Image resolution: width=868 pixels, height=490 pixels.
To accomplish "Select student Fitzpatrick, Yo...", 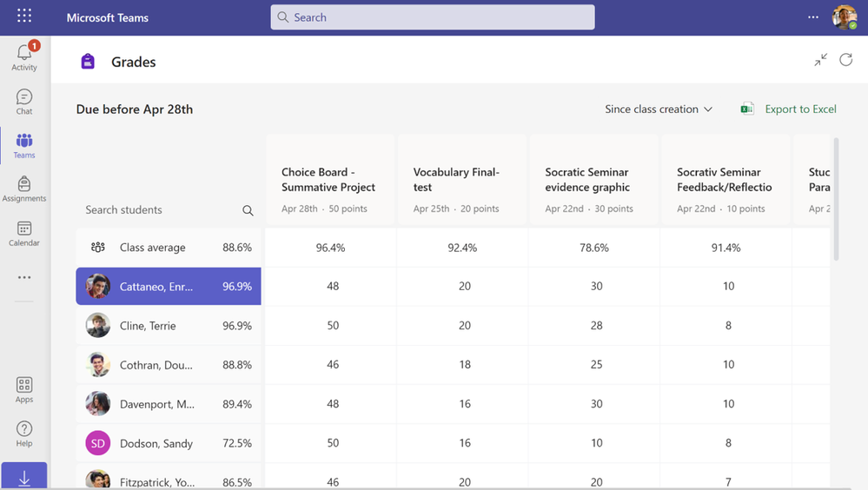I will [x=169, y=479].
